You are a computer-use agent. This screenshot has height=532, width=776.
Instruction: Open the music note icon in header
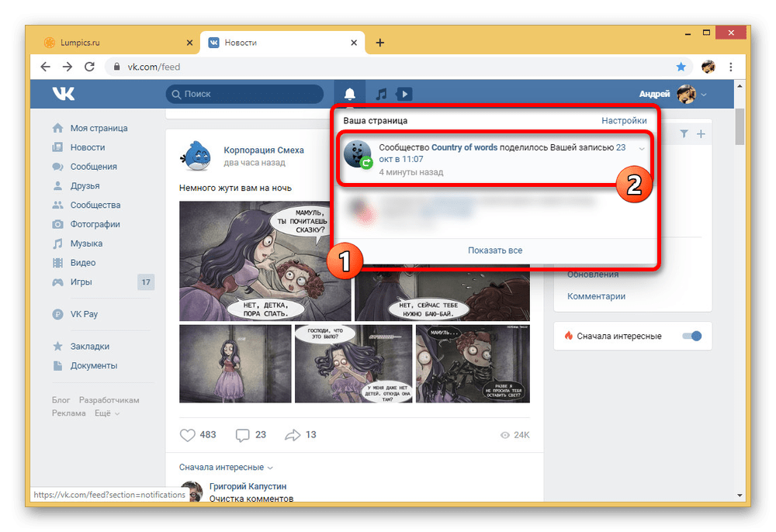[381, 94]
